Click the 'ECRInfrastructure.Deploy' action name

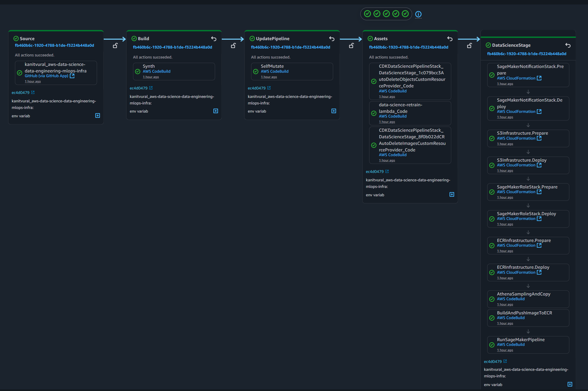(523, 267)
